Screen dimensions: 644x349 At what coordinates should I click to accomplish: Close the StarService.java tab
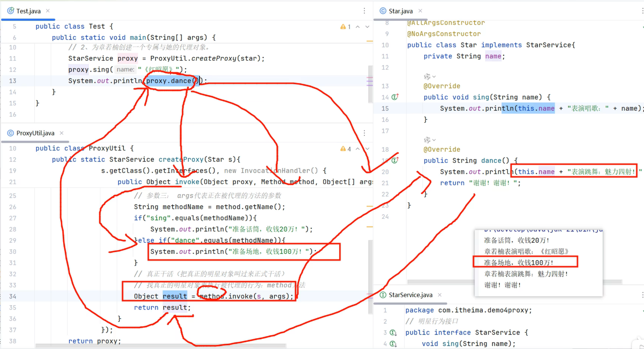(440, 295)
